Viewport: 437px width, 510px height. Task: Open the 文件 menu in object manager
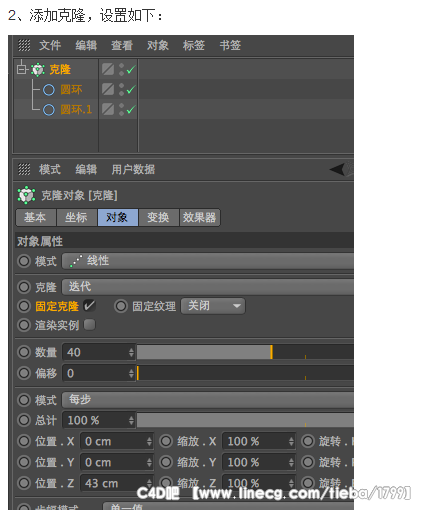50,45
